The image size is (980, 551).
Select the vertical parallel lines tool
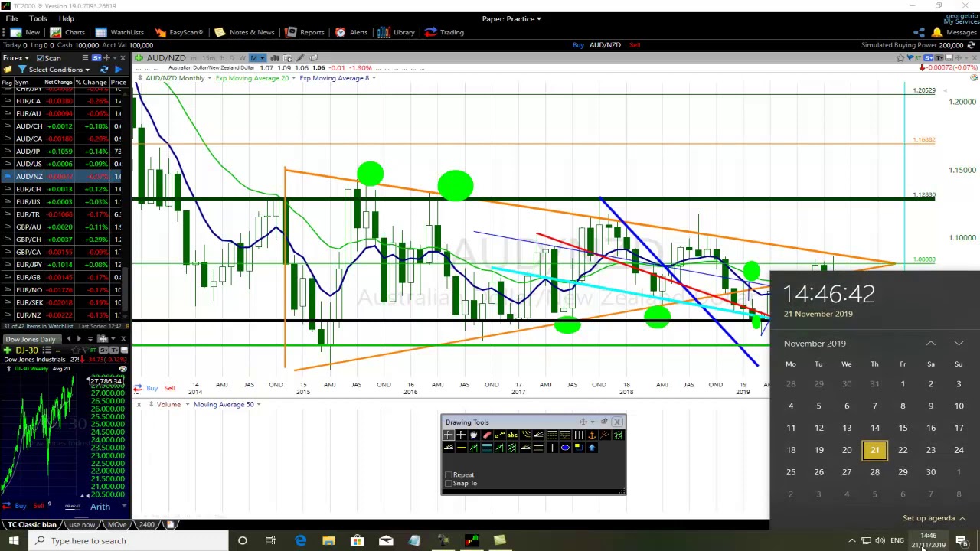coord(578,435)
